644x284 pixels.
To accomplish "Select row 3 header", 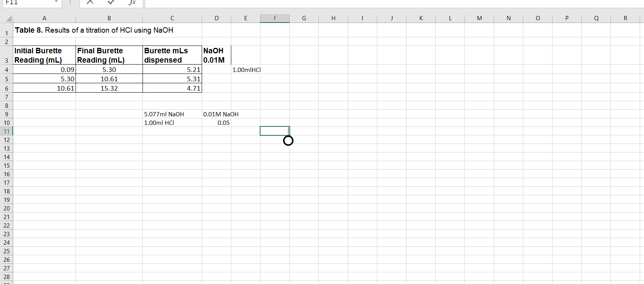I will 7,55.
